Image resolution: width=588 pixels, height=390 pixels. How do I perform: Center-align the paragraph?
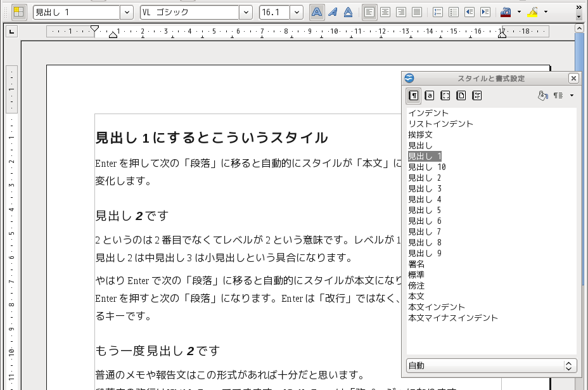(385, 12)
